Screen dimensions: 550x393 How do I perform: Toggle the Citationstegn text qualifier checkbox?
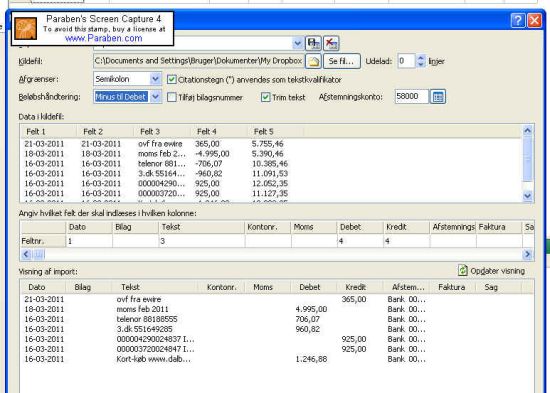[x=172, y=80]
